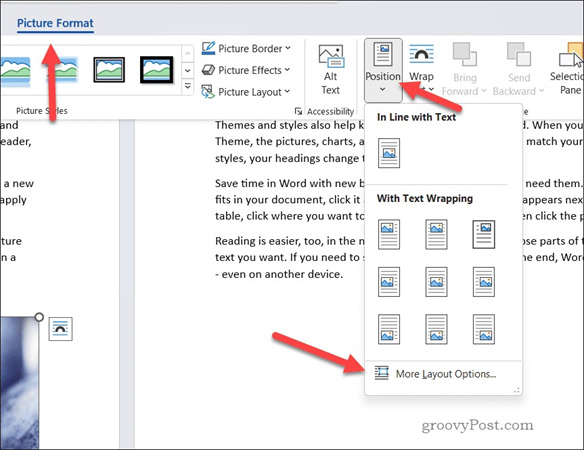Image resolution: width=584 pixels, height=450 pixels.
Task: Open the Picture Effects dropdown
Action: tap(246, 70)
